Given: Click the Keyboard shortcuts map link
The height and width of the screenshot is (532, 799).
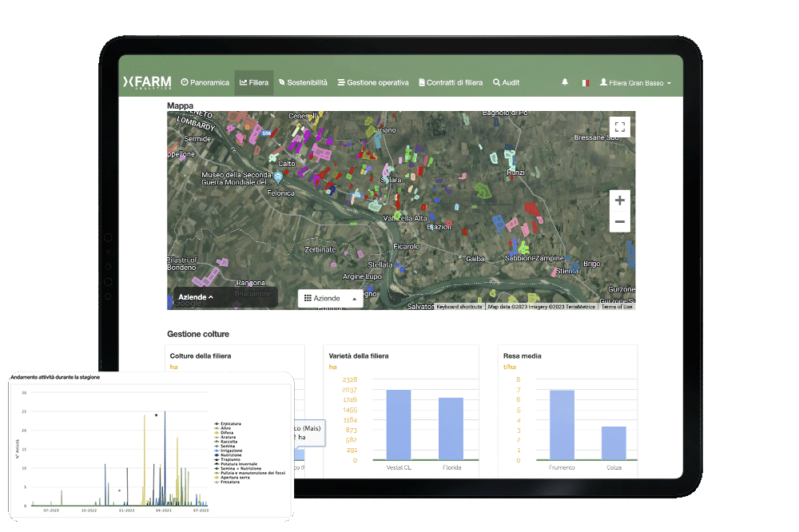Looking at the screenshot, I should tap(459, 307).
